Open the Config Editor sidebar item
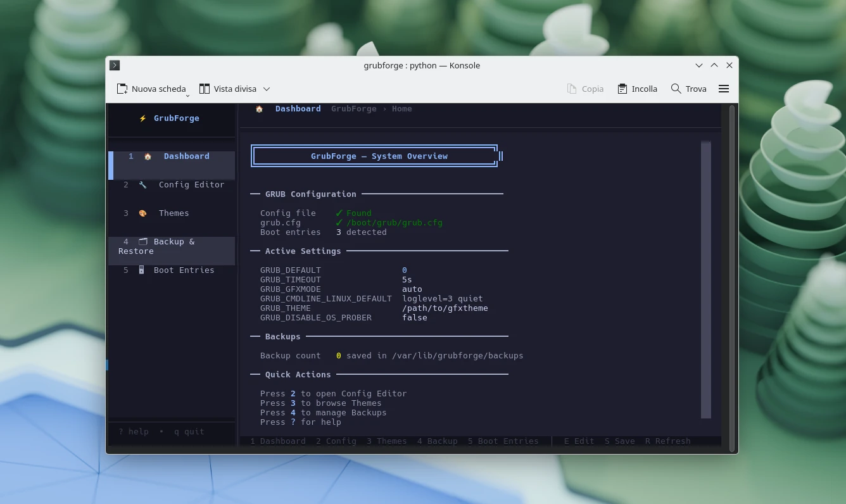The height and width of the screenshot is (504, 846). (x=191, y=185)
